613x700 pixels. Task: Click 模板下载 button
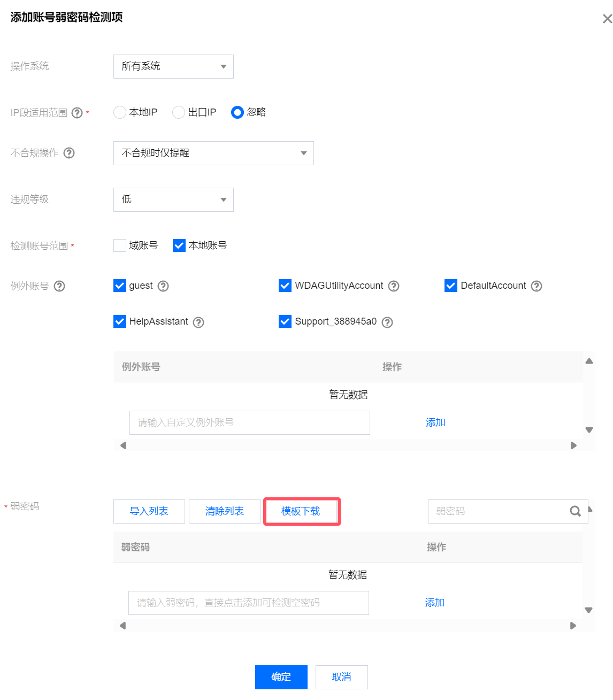pyautogui.click(x=301, y=511)
